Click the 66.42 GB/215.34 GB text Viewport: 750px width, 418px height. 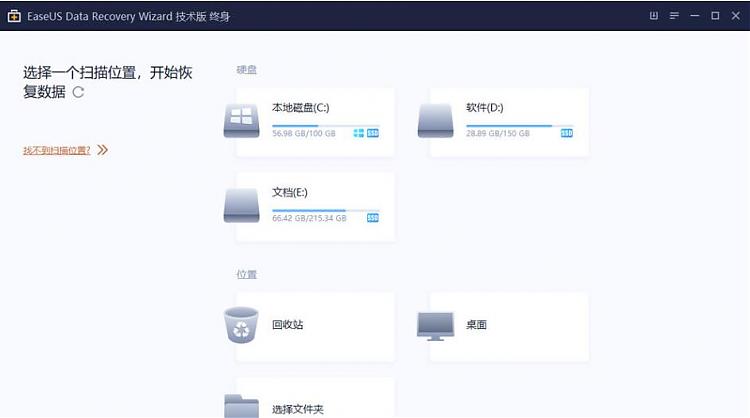coord(309,218)
